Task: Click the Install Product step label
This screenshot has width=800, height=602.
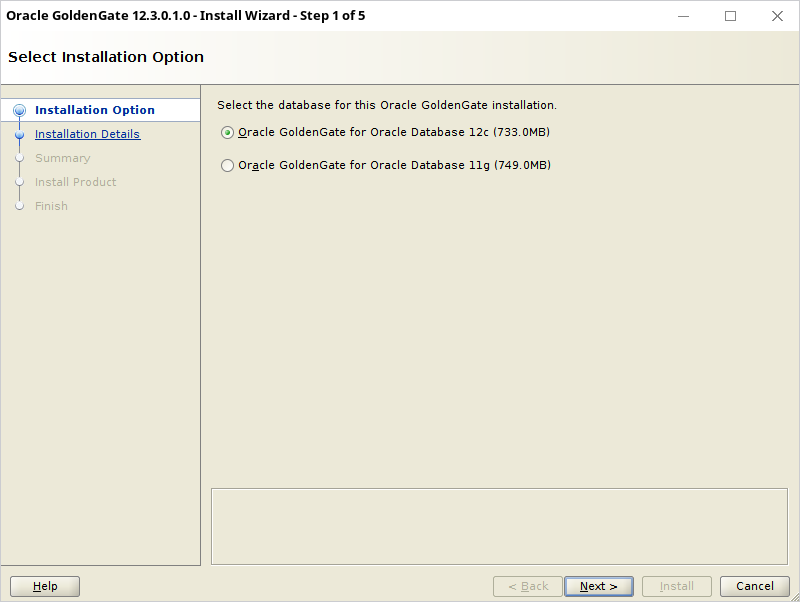Action: [x=76, y=182]
